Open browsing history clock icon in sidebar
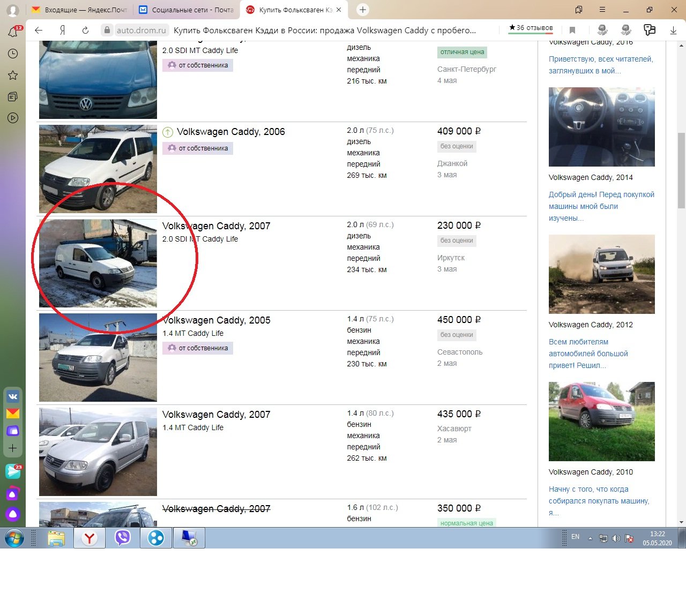The height and width of the screenshot is (616, 686). tap(13, 54)
